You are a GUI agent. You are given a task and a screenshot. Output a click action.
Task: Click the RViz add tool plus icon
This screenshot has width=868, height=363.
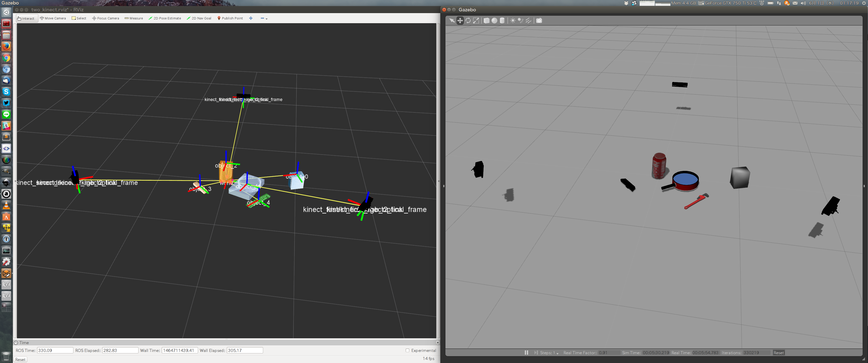coord(251,18)
